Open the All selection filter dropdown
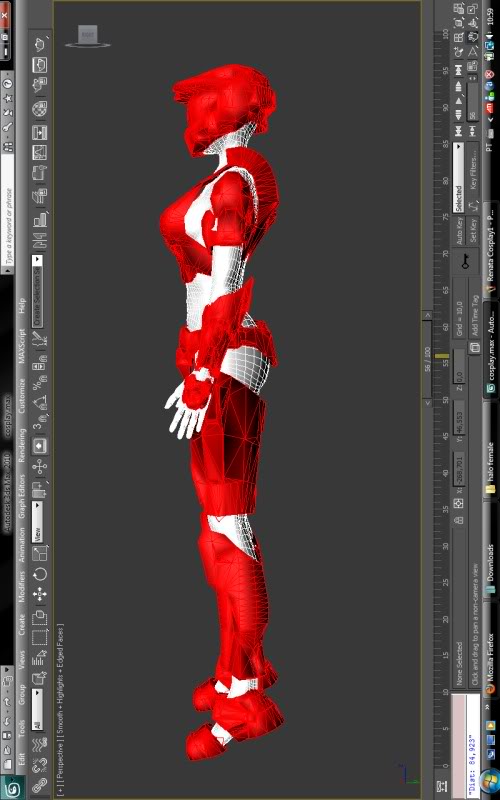 [x=37, y=708]
